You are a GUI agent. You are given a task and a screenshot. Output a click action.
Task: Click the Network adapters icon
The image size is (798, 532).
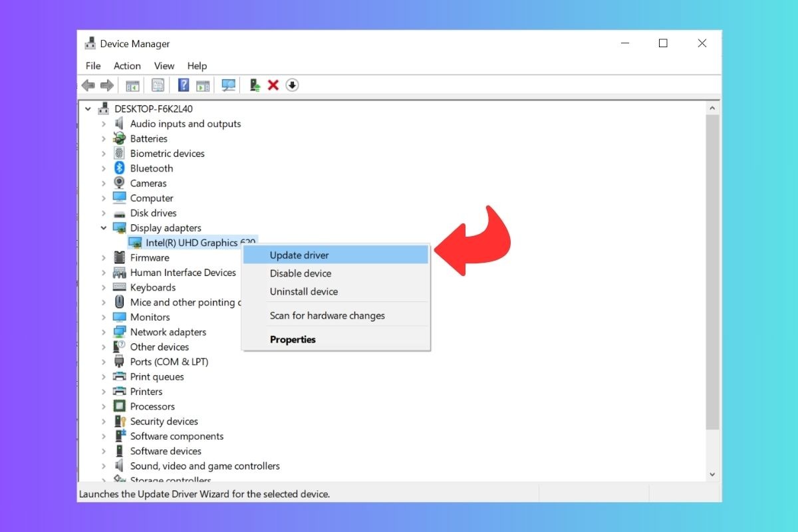pyautogui.click(x=120, y=332)
